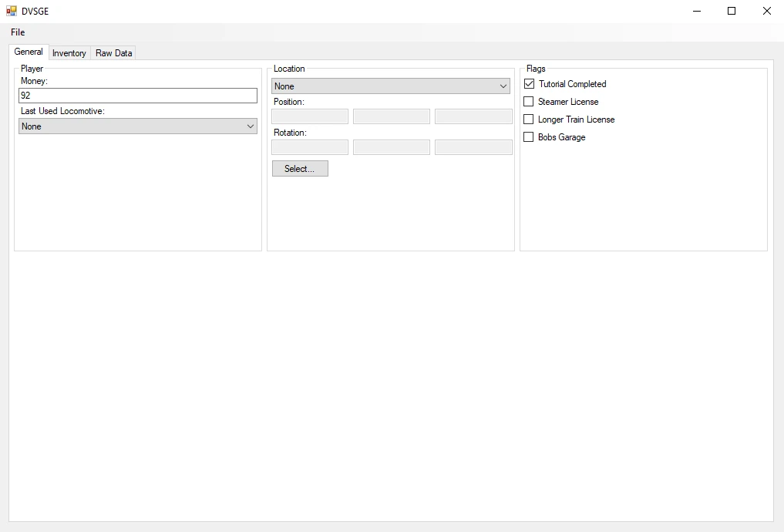
Task: Switch to the Inventory tab
Action: pos(69,53)
